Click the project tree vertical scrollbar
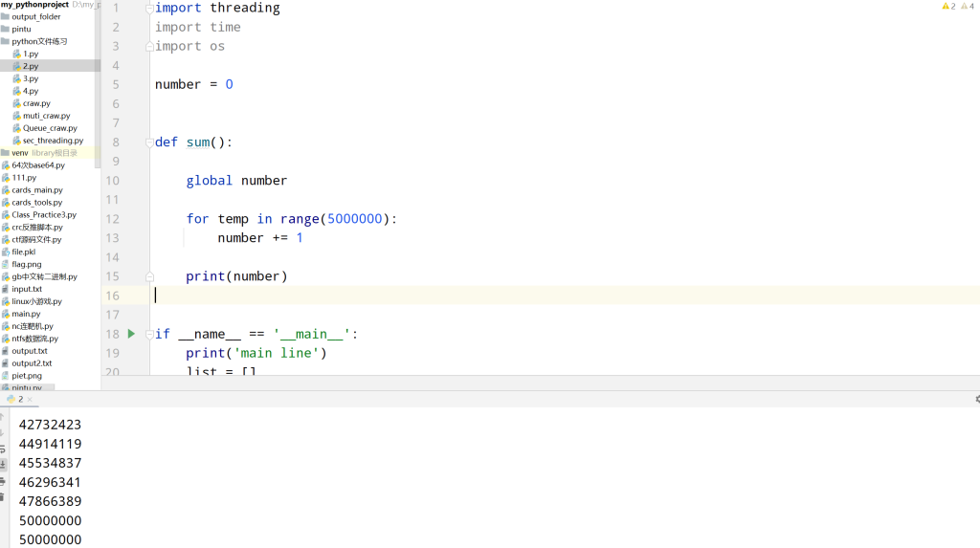Image resolution: width=980 pixels, height=548 pixels. point(97,86)
